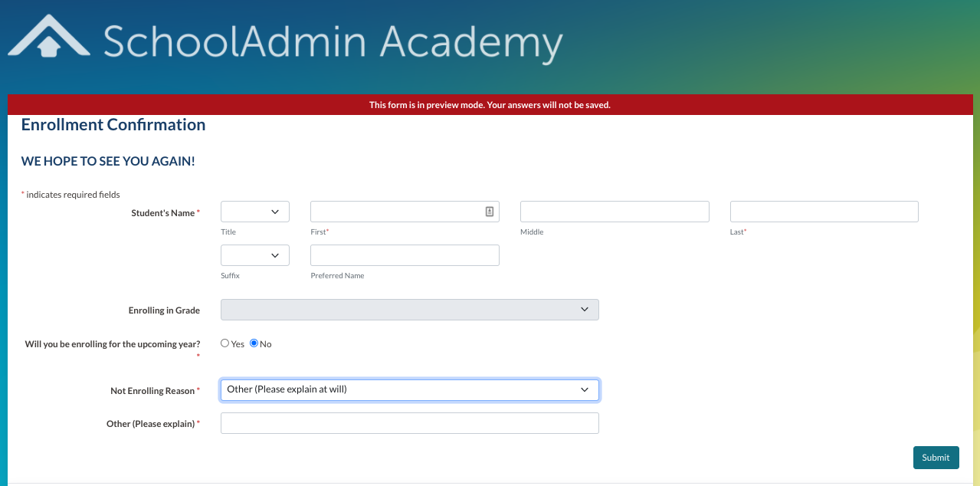Open the Title dropdown

coord(254,211)
